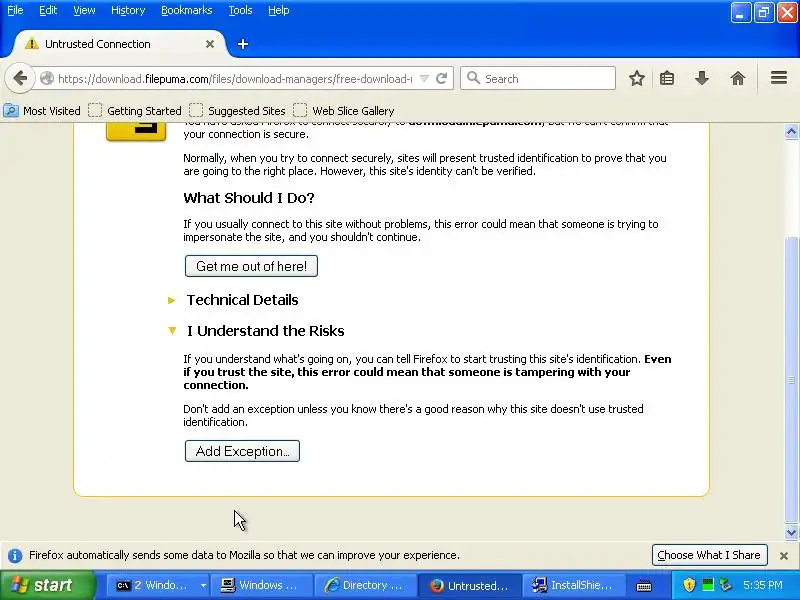Open Web Slice Gallery bookmark

[344, 111]
